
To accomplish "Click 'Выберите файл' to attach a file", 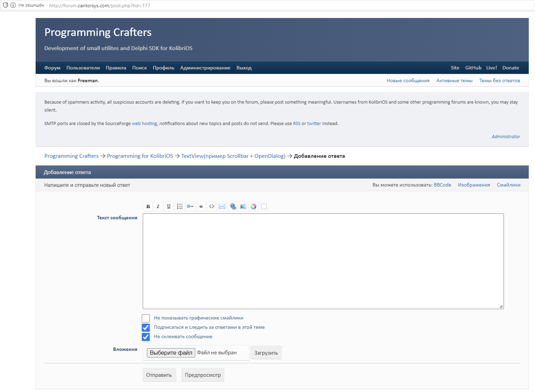I will pyautogui.click(x=170, y=352).
